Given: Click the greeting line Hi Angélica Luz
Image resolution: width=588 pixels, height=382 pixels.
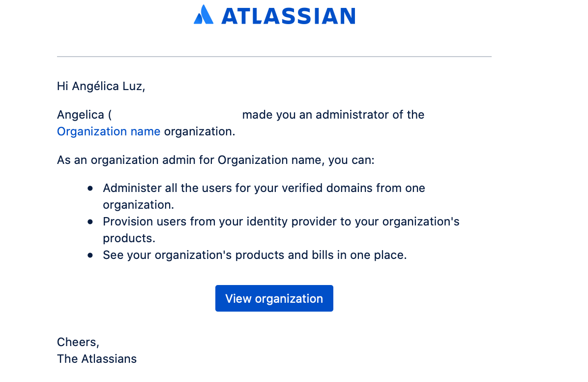Looking at the screenshot, I should click(x=101, y=86).
